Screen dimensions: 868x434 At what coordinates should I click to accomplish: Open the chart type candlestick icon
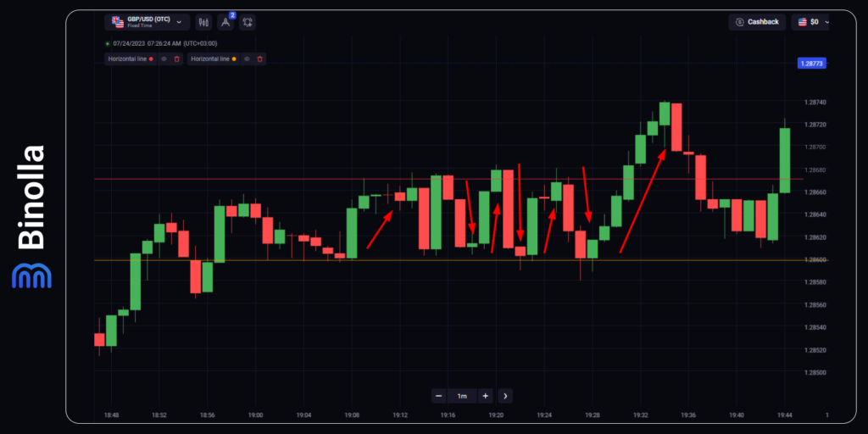204,22
